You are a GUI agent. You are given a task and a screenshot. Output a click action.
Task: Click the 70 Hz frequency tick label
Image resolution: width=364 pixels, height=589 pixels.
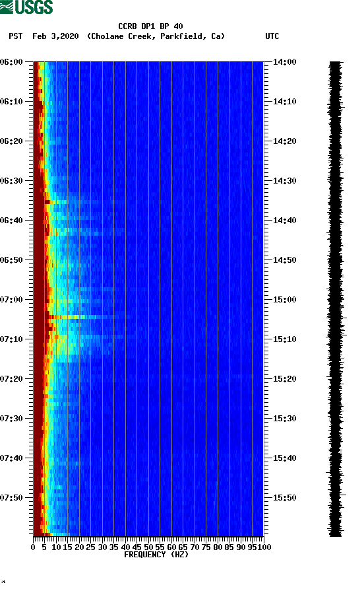click(x=195, y=547)
